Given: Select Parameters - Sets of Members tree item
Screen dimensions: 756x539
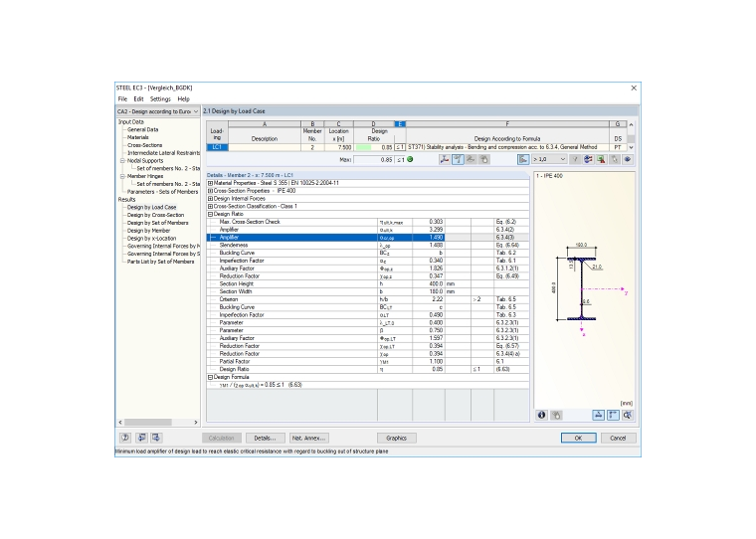Looking at the screenshot, I should (162, 192).
